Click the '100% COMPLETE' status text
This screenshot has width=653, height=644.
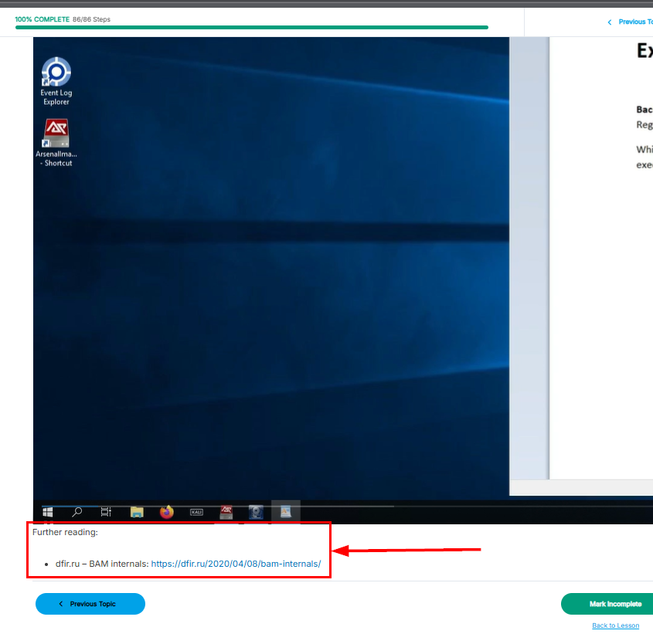coord(42,19)
